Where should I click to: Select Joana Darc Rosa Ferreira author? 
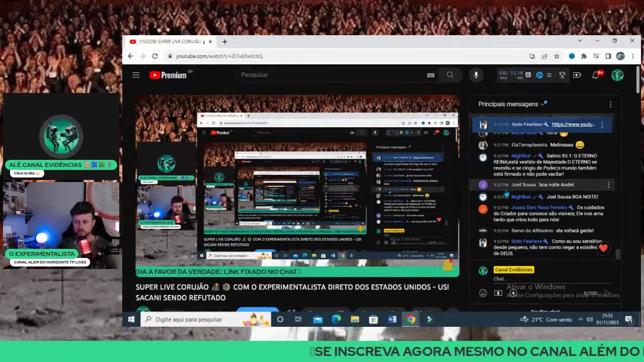pyautogui.click(x=539, y=207)
